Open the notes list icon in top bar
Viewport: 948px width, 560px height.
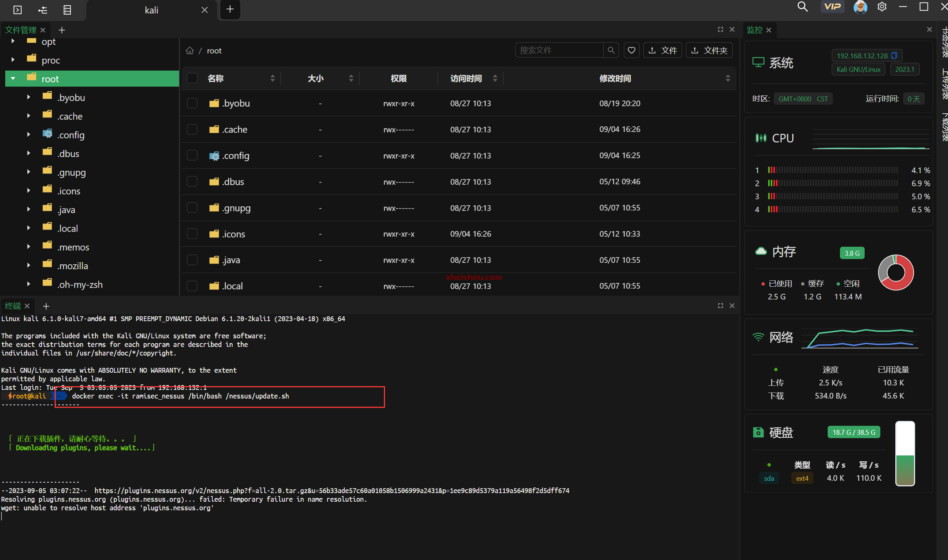pyautogui.click(x=67, y=10)
